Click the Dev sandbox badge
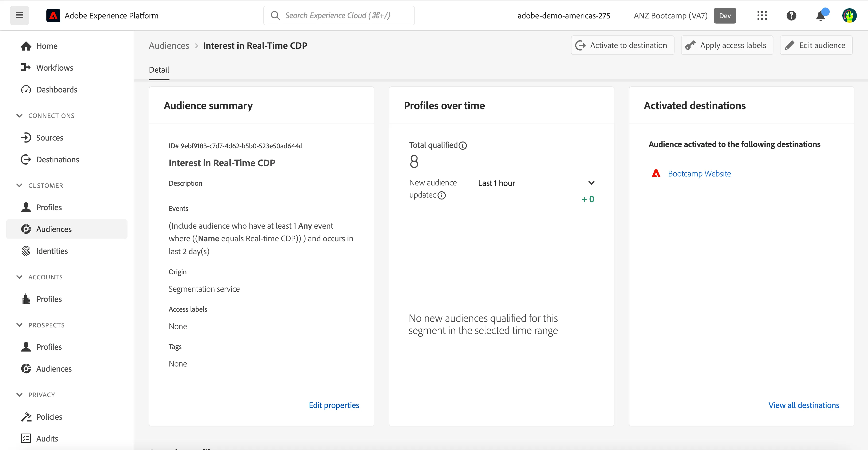The width and height of the screenshot is (868, 450). coord(725,16)
